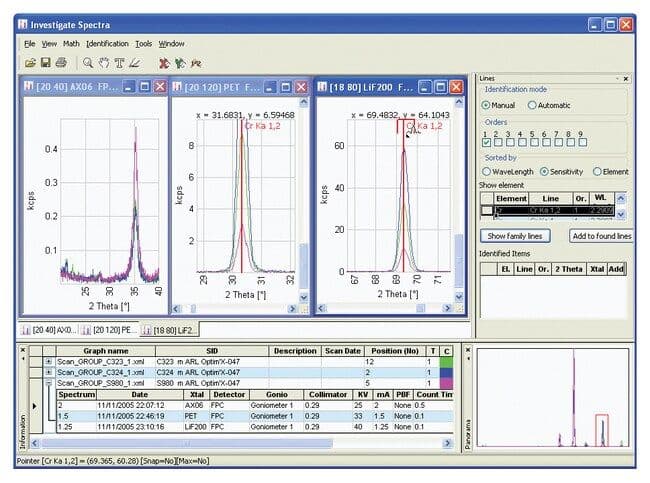Expand the Scan_GROUP_C324_1.xml row

(x=49, y=372)
